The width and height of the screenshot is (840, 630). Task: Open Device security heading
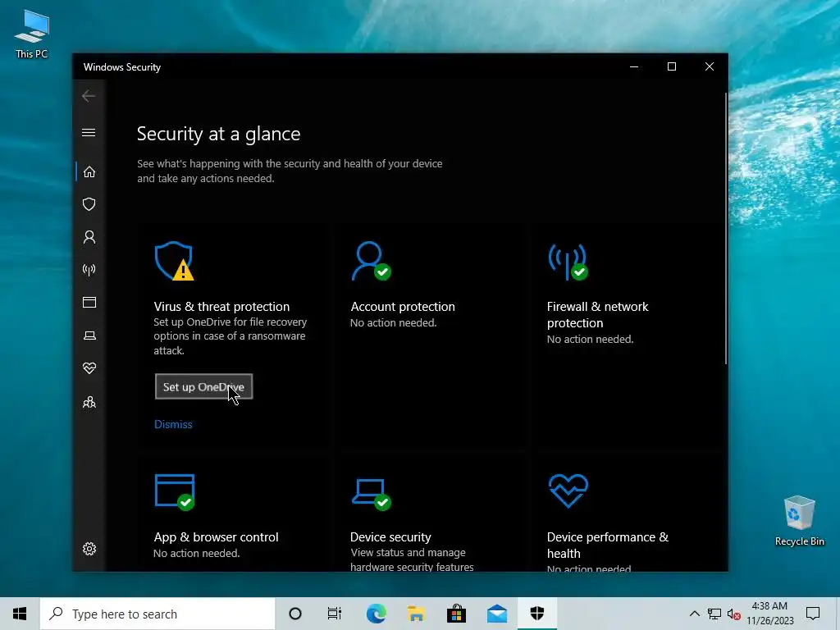[x=390, y=536]
